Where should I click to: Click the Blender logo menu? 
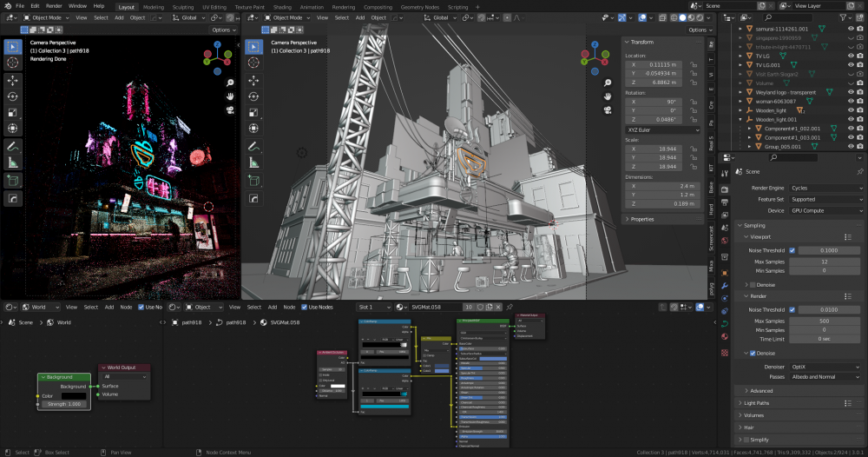pos(7,5)
